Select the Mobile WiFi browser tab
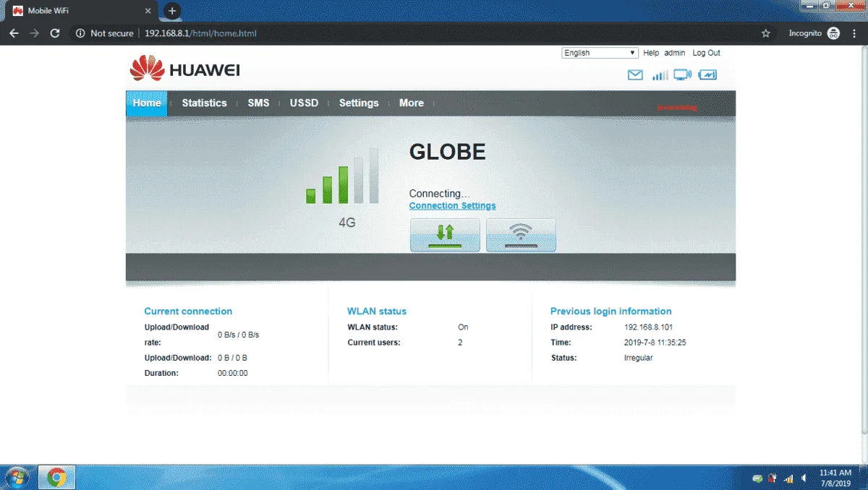This screenshot has height=490, width=868. pos(81,12)
